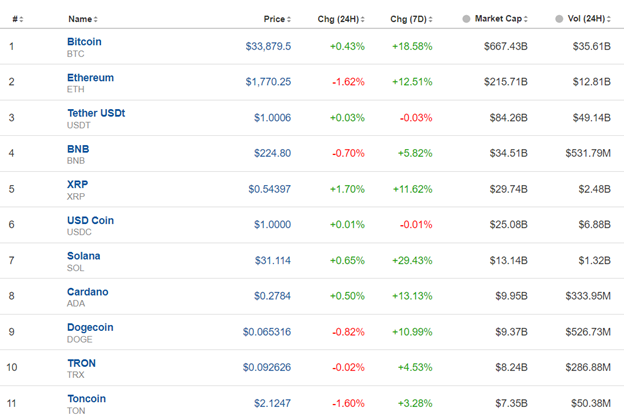This screenshot has width=624, height=415.
Task: Click the ADA ticker symbol
Action: click(76, 304)
